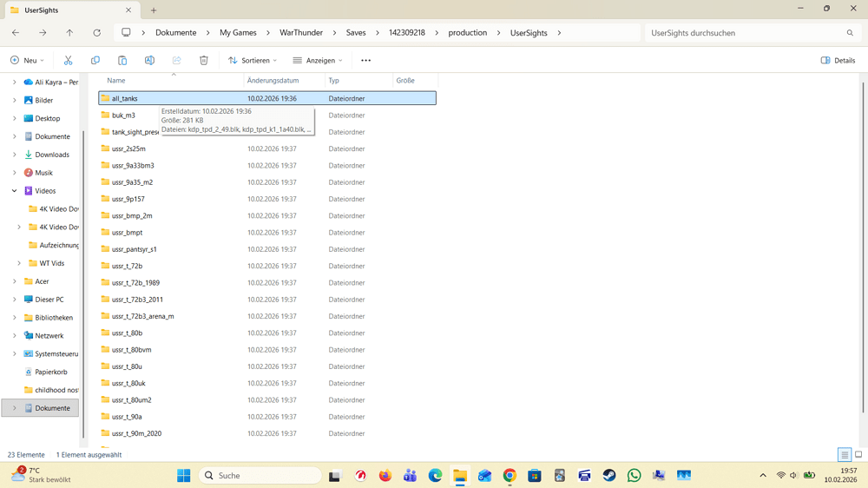Image resolution: width=868 pixels, height=488 pixels.
Task: Open Microsoft Store taskbar icon
Action: 535,475
